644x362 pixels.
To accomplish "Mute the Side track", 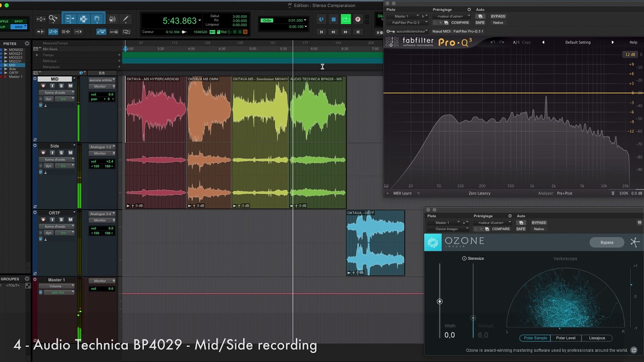I will (70, 153).
